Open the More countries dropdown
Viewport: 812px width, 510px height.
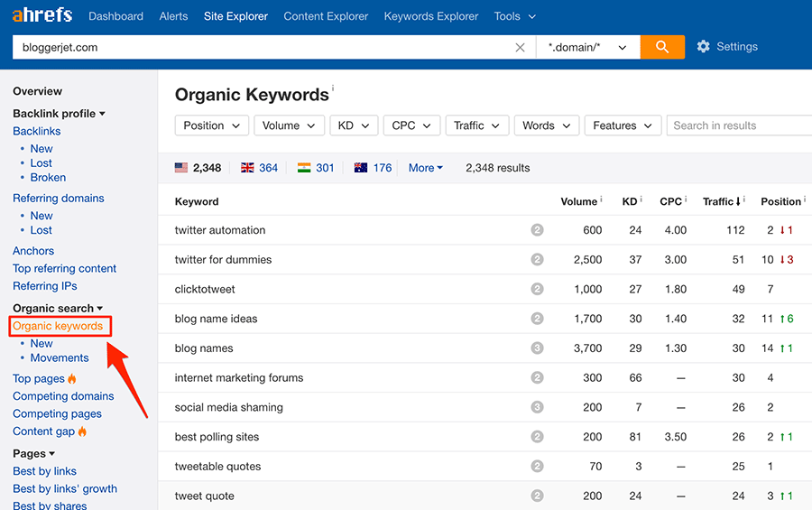point(426,168)
